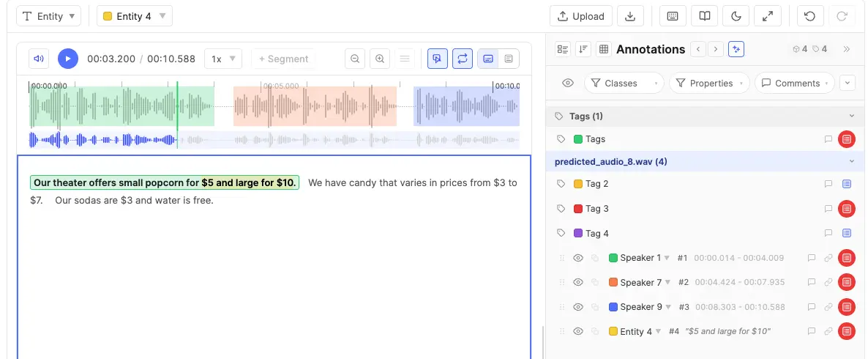868x359 pixels.
Task: Click the download icon beside Upload
Action: coord(630,16)
